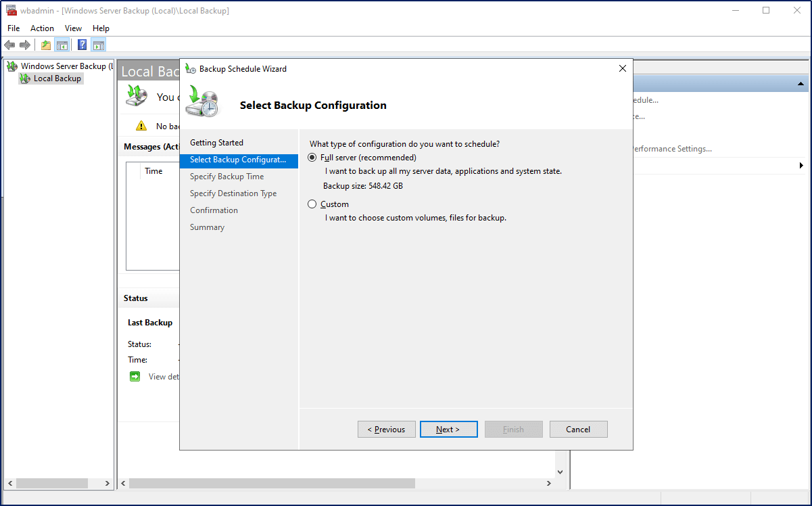Collapse the Actions pane header arrow

801,84
